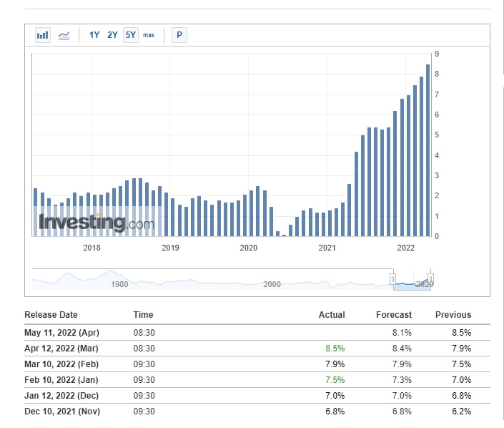Click the P button in chart toolbar

(179, 35)
